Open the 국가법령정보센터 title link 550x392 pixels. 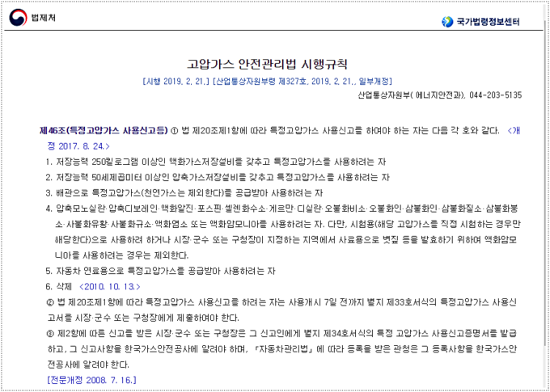(488, 22)
